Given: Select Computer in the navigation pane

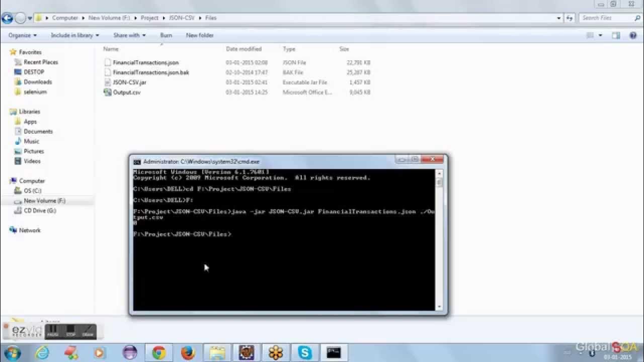Looking at the screenshot, I should coord(32,180).
